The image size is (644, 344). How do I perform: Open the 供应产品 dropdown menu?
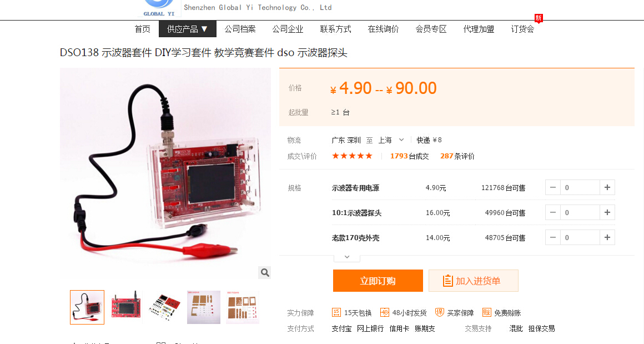click(x=187, y=29)
